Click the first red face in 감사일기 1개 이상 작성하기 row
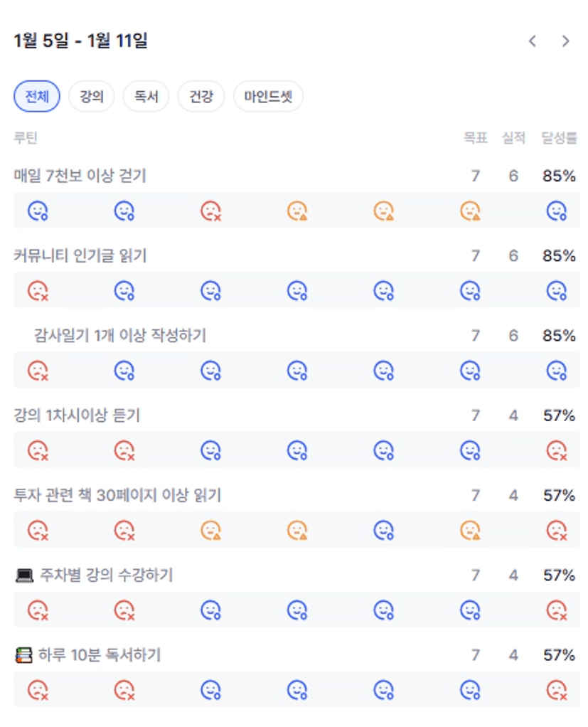Viewport: 588px width, 727px height. pyautogui.click(x=38, y=370)
